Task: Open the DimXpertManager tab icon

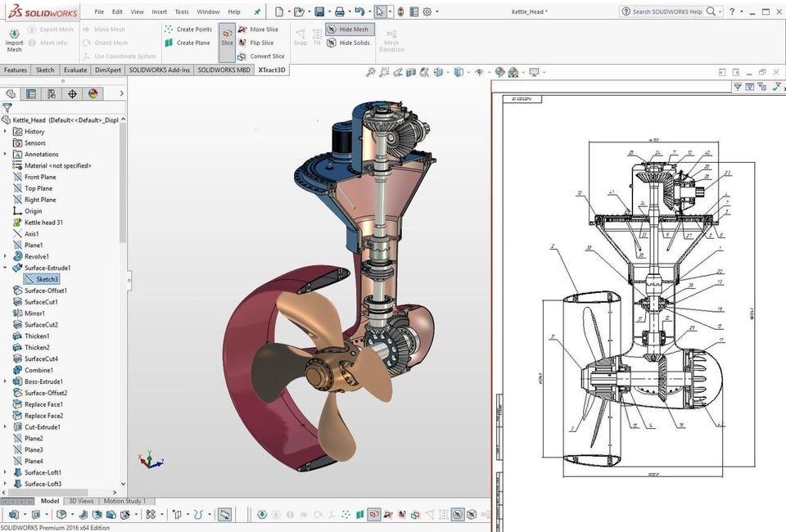Action: click(72, 93)
